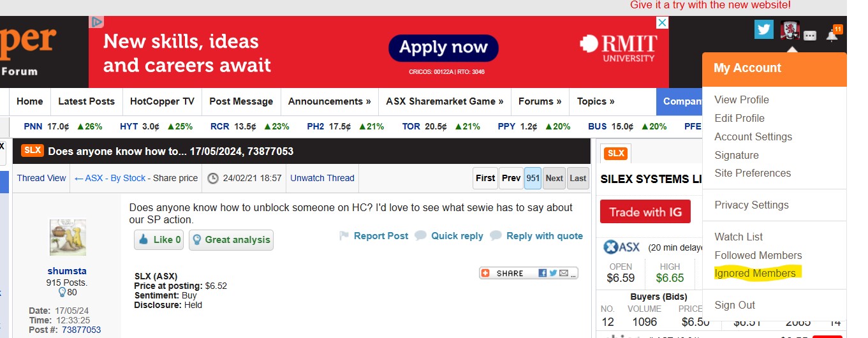Close the RMIT advertisement with X
The height and width of the screenshot is (338, 868).
click(x=663, y=22)
